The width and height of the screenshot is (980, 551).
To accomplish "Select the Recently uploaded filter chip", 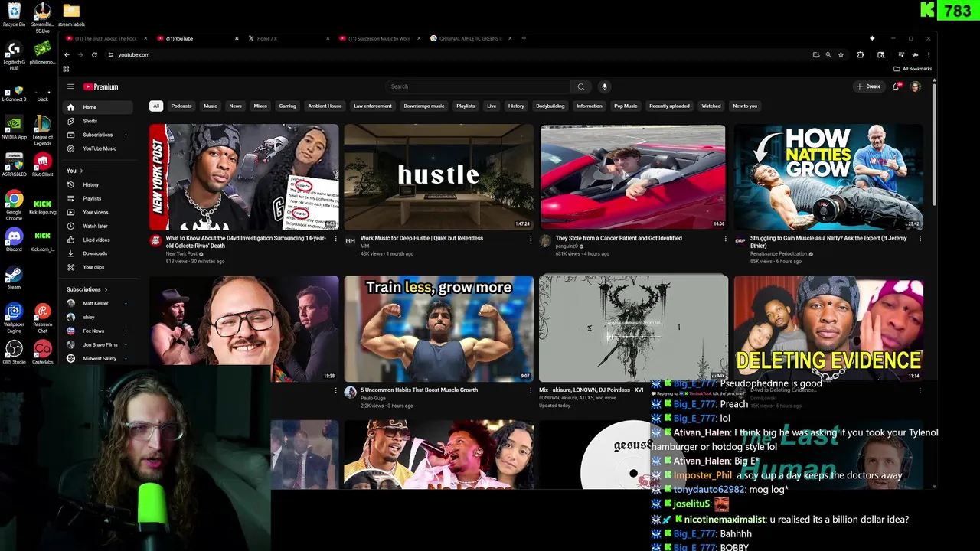I will point(669,106).
